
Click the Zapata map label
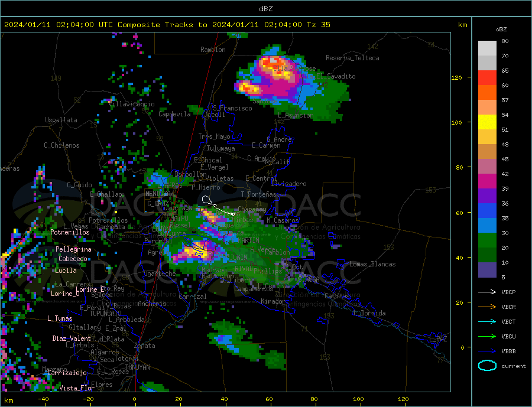(145, 346)
